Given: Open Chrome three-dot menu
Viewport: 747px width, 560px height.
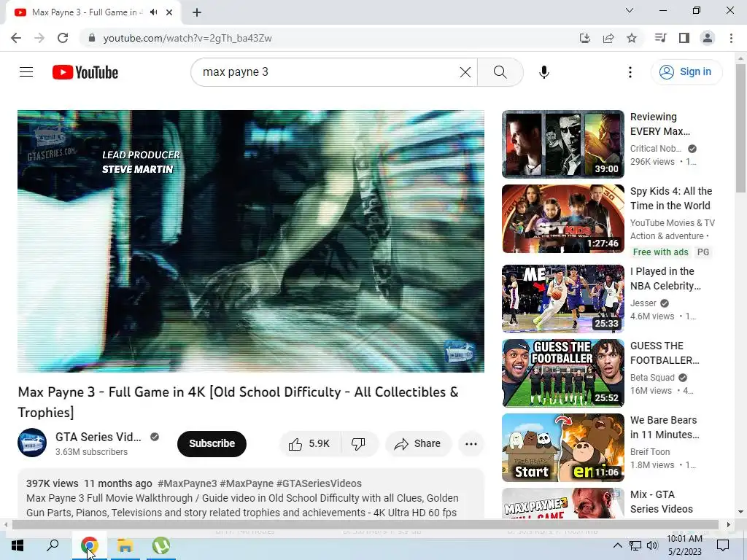Looking at the screenshot, I should pyautogui.click(x=731, y=38).
